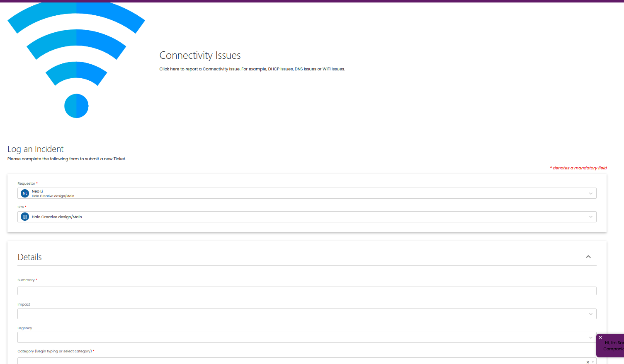Image resolution: width=624 pixels, height=364 pixels.
Task: Click the Connectivity Issues heading
Action: [200, 55]
